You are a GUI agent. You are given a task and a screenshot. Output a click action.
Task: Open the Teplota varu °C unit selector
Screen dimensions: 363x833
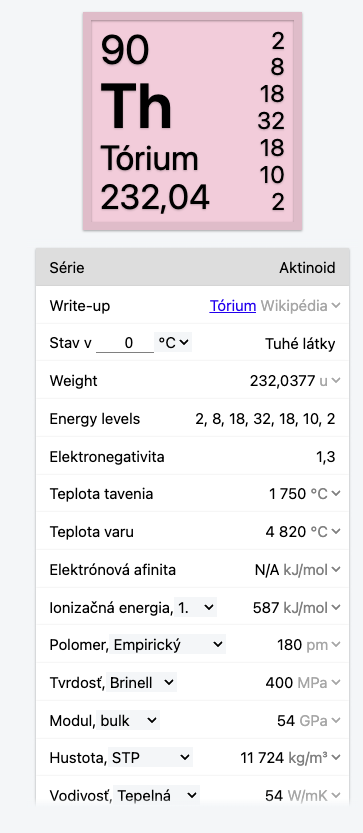[x=325, y=532]
